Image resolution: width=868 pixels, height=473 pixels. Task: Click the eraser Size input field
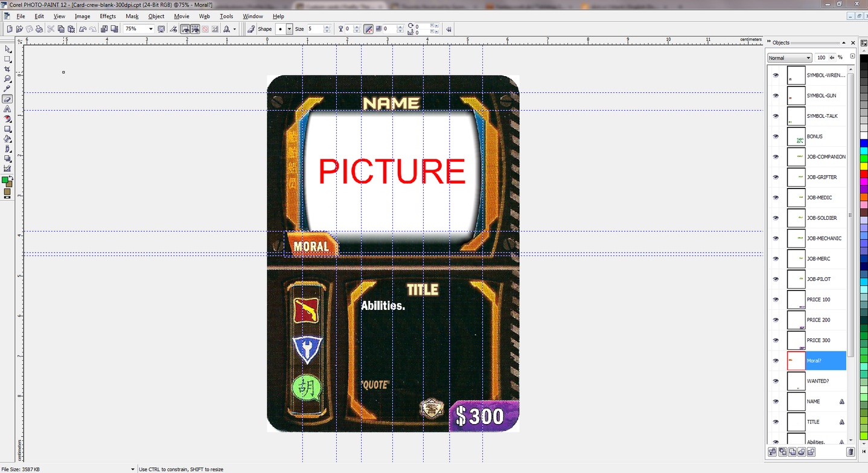coord(314,29)
